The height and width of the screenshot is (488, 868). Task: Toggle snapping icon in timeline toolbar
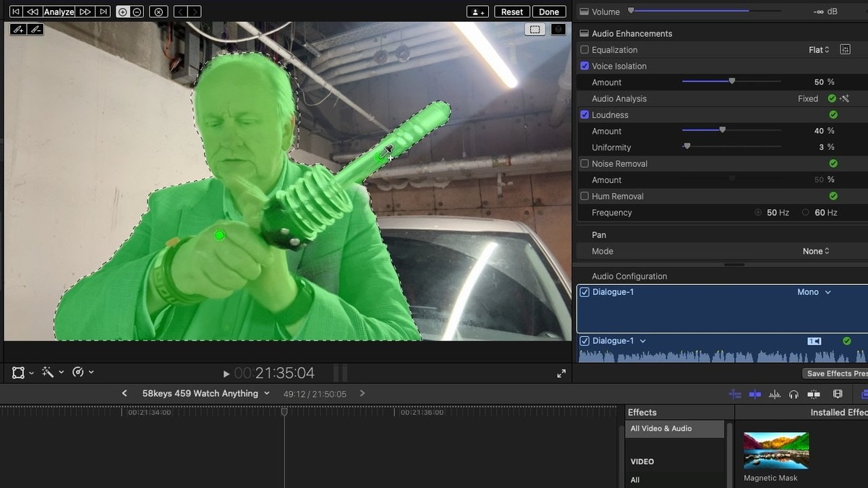click(814, 394)
